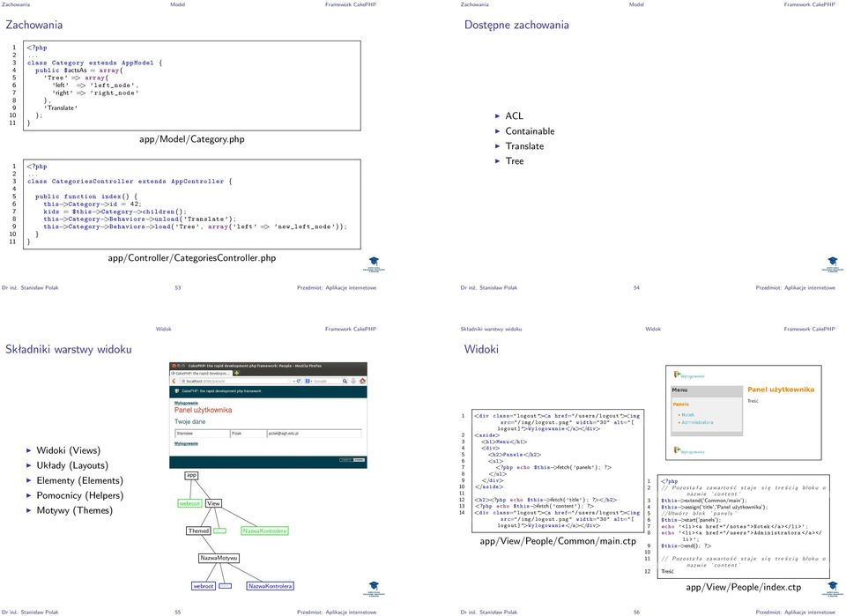
Task: Click the 'Elementy (Elements)' bullet
Action: pos(80,480)
